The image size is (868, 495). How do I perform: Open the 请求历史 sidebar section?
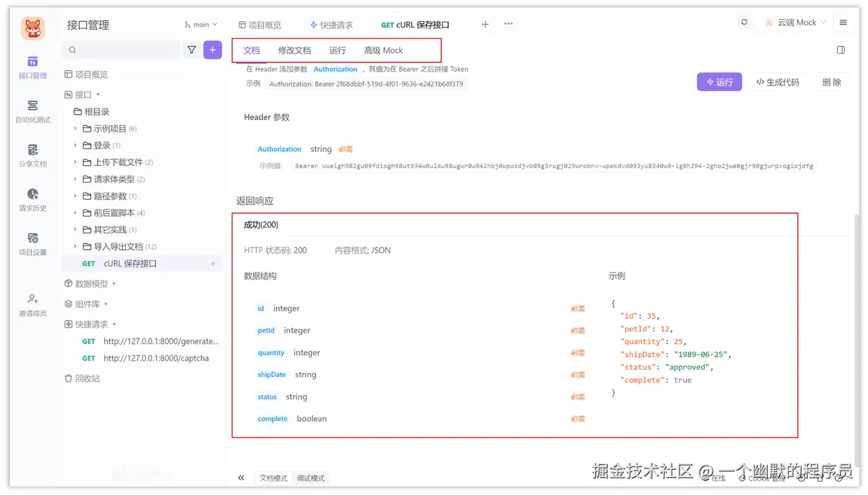33,199
